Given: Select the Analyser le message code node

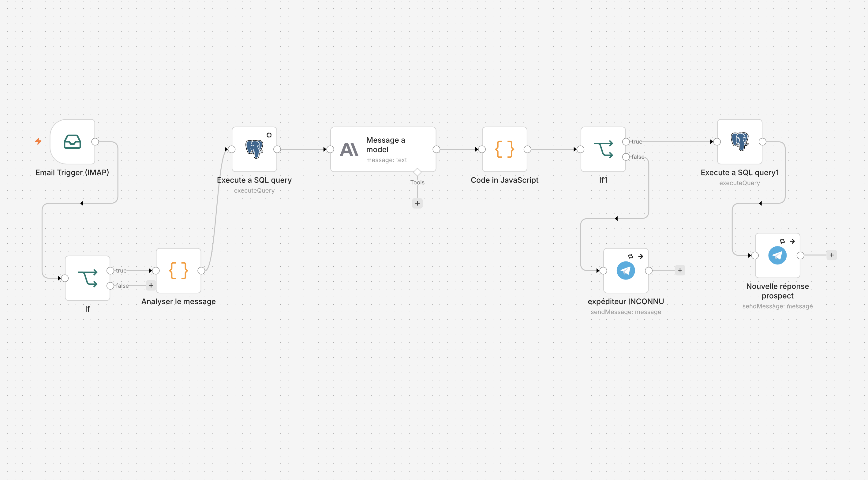Looking at the screenshot, I should click(178, 270).
